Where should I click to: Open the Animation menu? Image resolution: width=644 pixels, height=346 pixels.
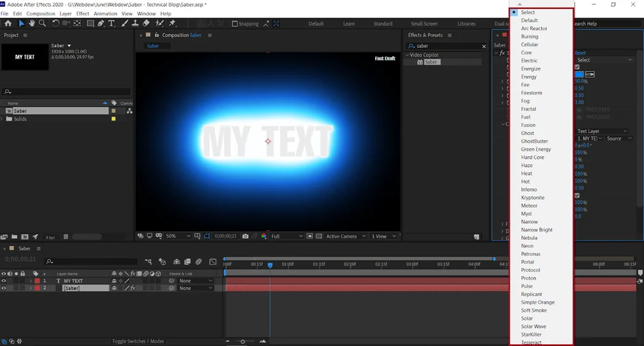click(105, 14)
